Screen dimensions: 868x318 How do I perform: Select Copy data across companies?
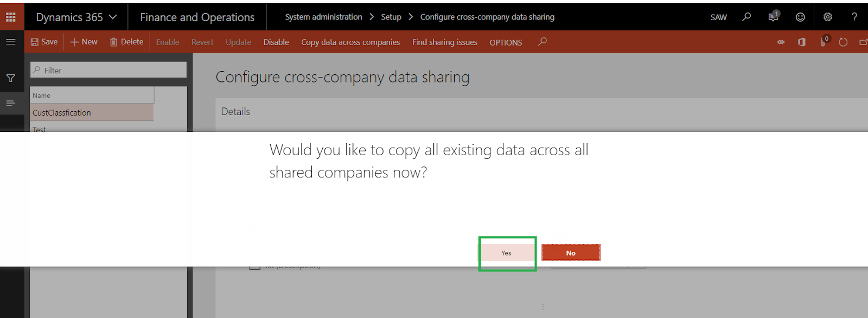[350, 42]
